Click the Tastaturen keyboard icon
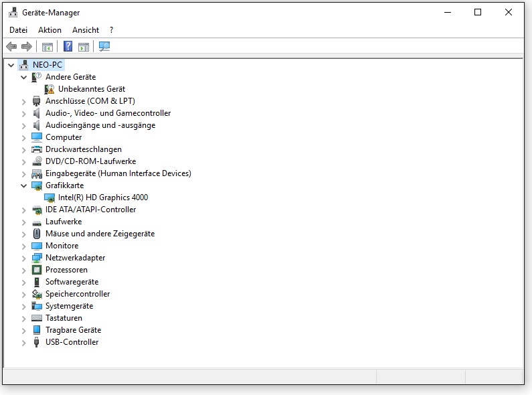 37,318
